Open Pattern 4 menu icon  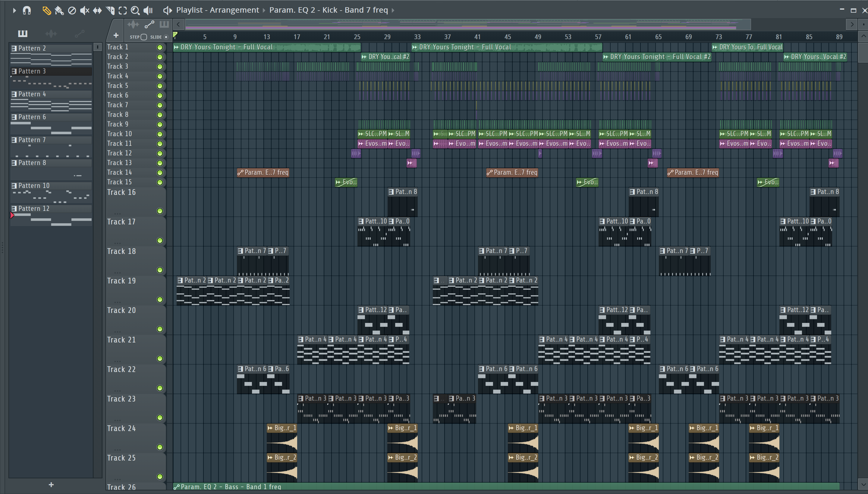[x=14, y=94]
